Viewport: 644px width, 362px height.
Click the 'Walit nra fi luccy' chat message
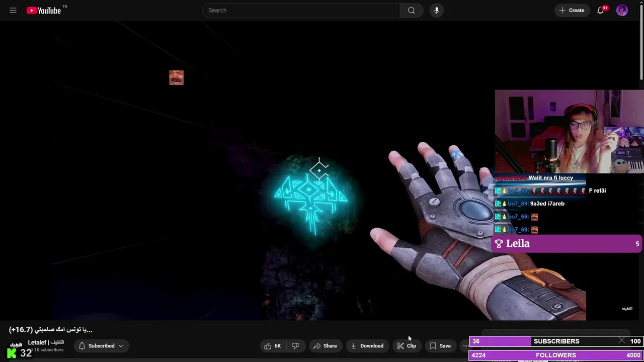(550, 178)
